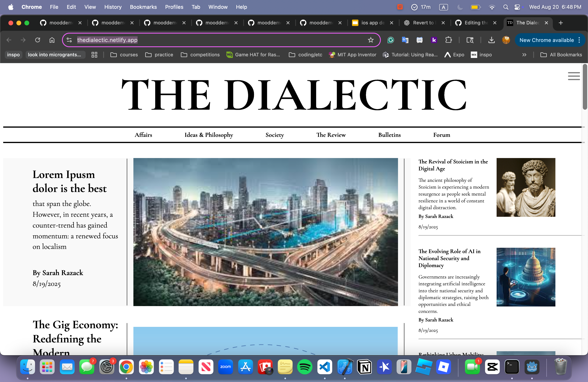Open the tab groups grid icon in bookmarks bar
The height and width of the screenshot is (382, 588).
point(94,55)
